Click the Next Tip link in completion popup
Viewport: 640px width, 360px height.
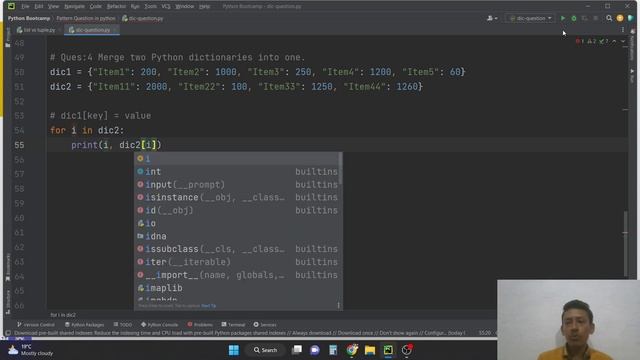pos(209,306)
